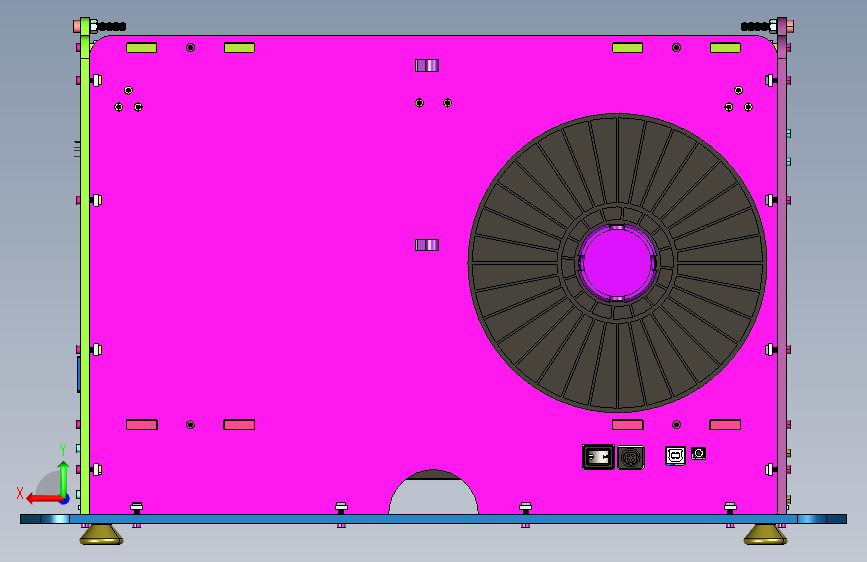Select the topmost screw in the upper-right triangle group

pos(738,90)
